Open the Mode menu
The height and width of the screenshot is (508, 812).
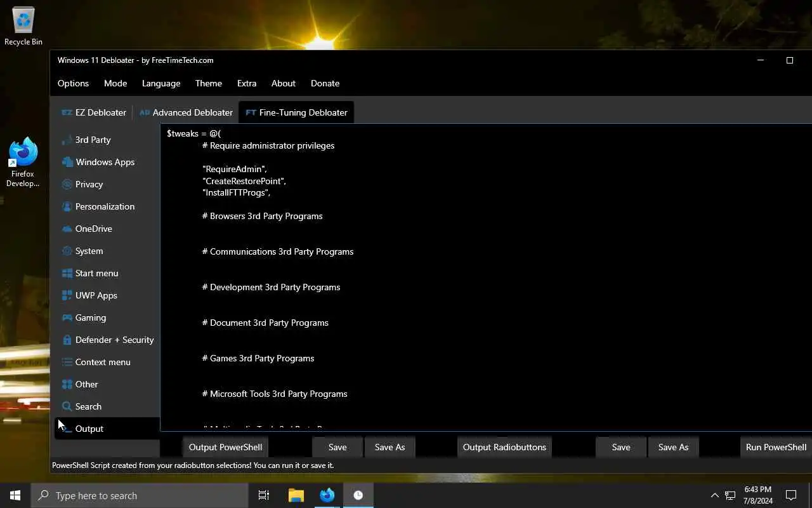pyautogui.click(x=115, y=83)
